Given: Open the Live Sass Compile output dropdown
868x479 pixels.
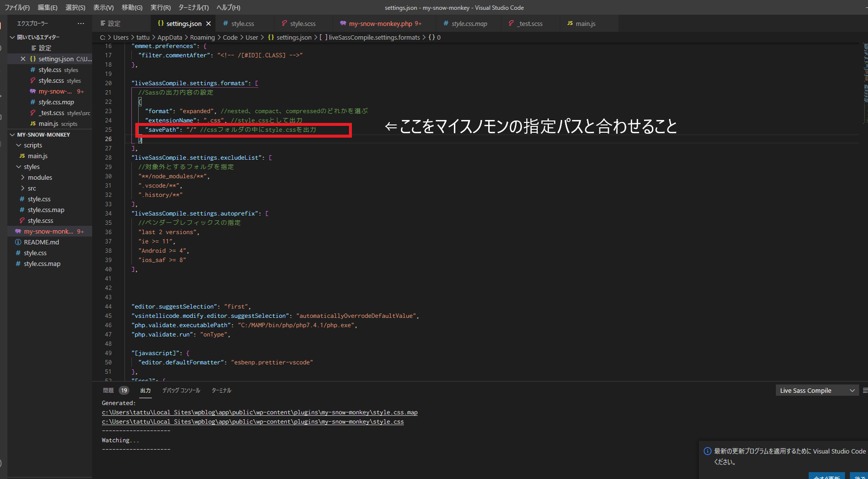Looking at the screenshot, I should [817, 390].
